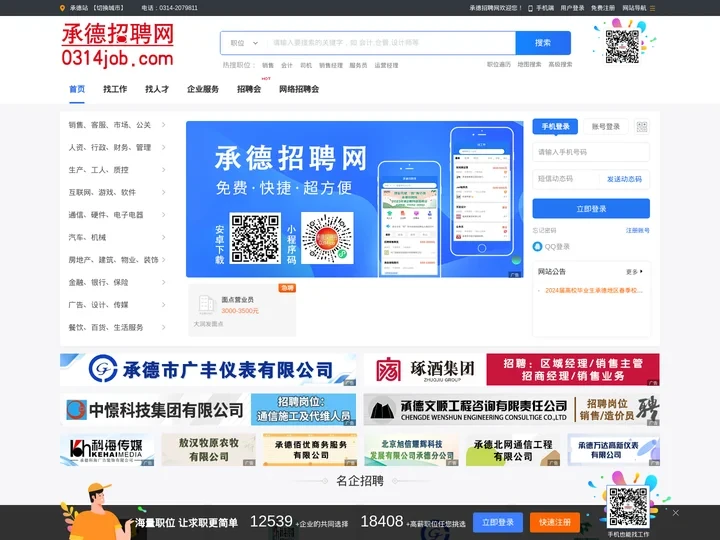Click the mobile phone icon for 手机端
Screen dimensions: 720x540
(530, 8)
